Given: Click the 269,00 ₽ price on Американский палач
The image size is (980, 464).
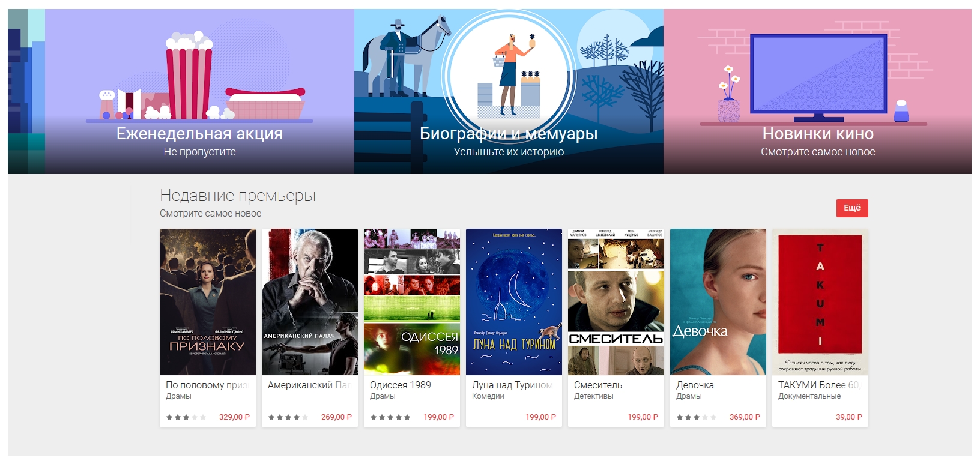Looking at the screenshot, I should 336,417.
